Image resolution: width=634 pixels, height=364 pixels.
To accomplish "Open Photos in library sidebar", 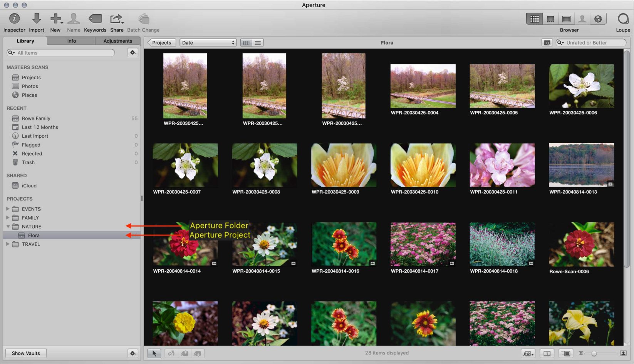I will click(30, 86).
